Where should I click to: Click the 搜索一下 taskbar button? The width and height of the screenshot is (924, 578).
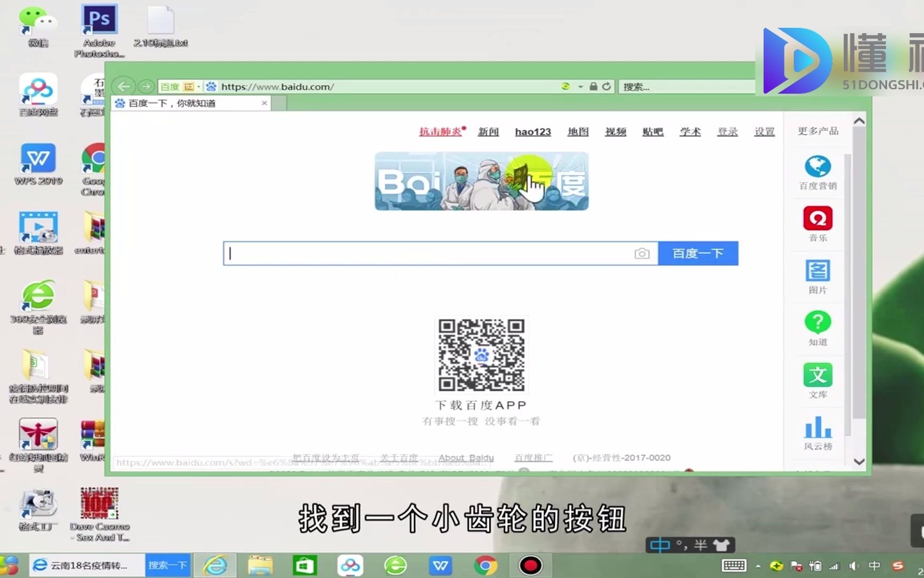167,565
